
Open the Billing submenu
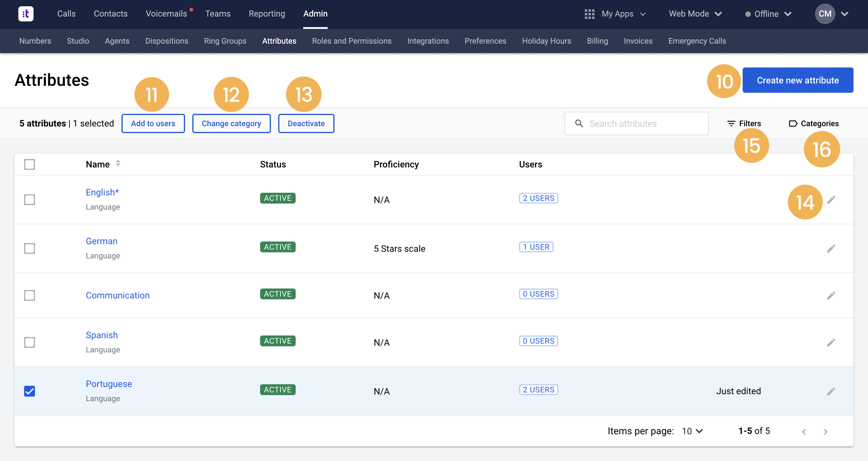tap(597, 41)
